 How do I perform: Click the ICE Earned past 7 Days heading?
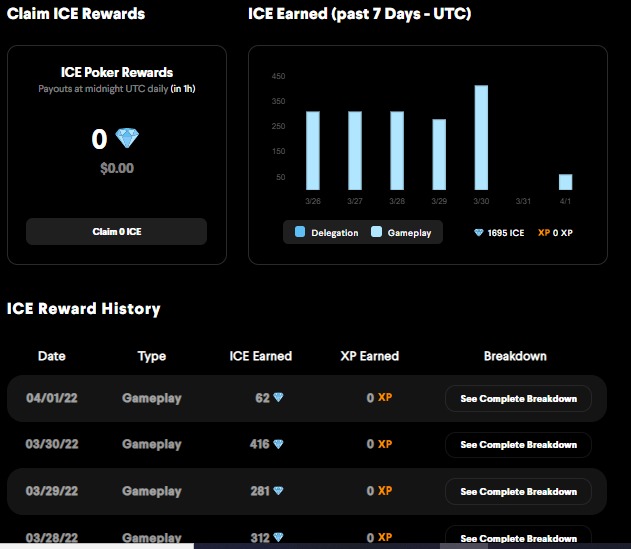pyautogui.click(x=359, y=14)
